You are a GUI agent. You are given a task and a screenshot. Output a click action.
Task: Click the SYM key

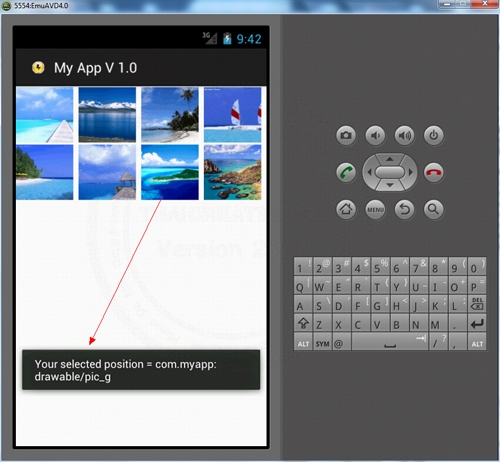[x=322, y=342]
